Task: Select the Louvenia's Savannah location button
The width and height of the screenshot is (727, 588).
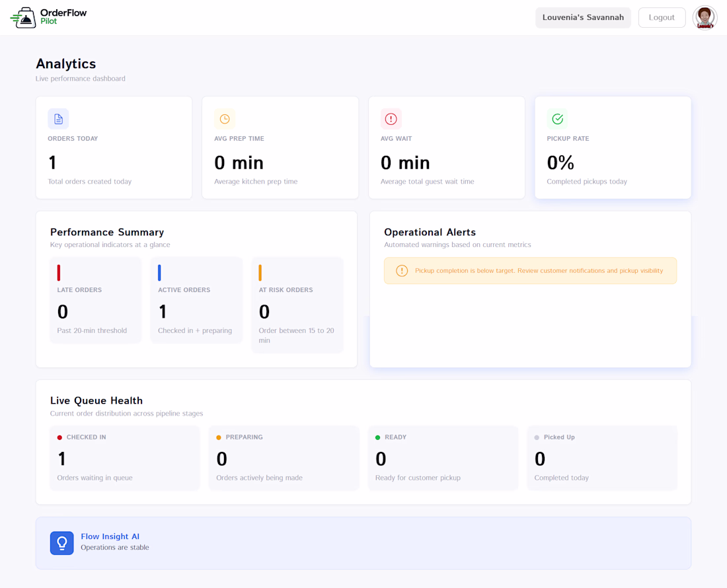Action: click(x=583, y=18)
